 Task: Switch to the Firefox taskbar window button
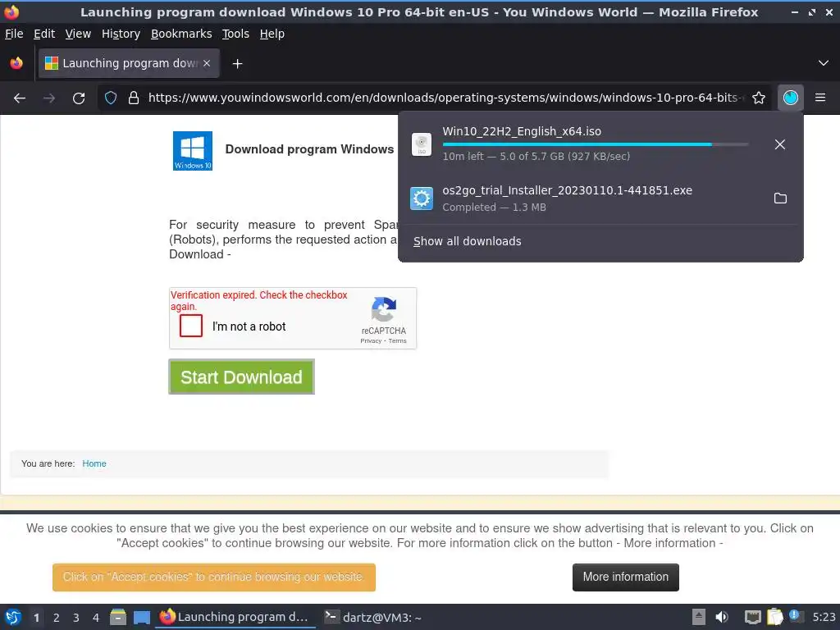[x=235, y=617]
